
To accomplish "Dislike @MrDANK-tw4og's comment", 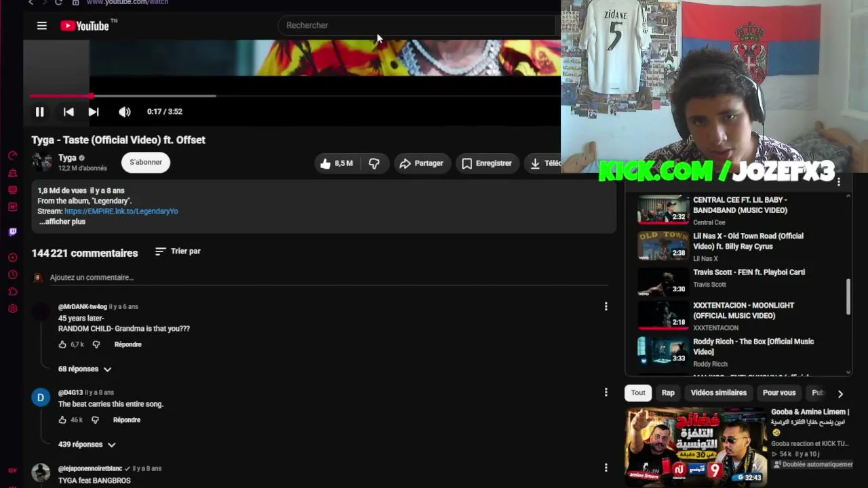I will [x=96, y=345].
